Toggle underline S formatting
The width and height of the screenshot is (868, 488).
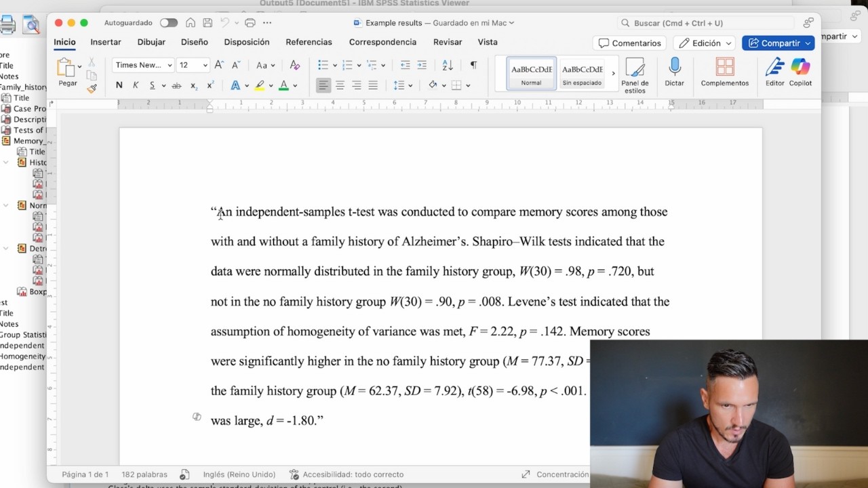coord(153,85)
